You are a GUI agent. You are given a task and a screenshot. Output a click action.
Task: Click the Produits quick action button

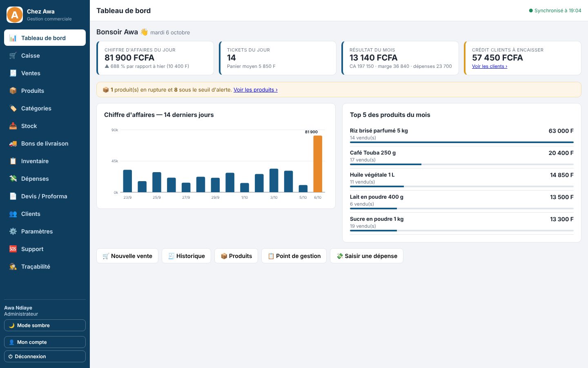pos(236,256)
